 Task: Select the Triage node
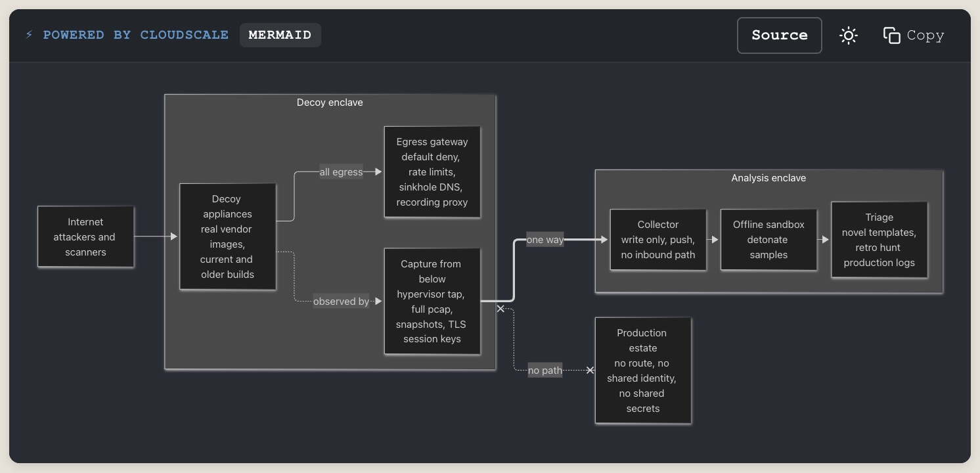pos(880,240)
